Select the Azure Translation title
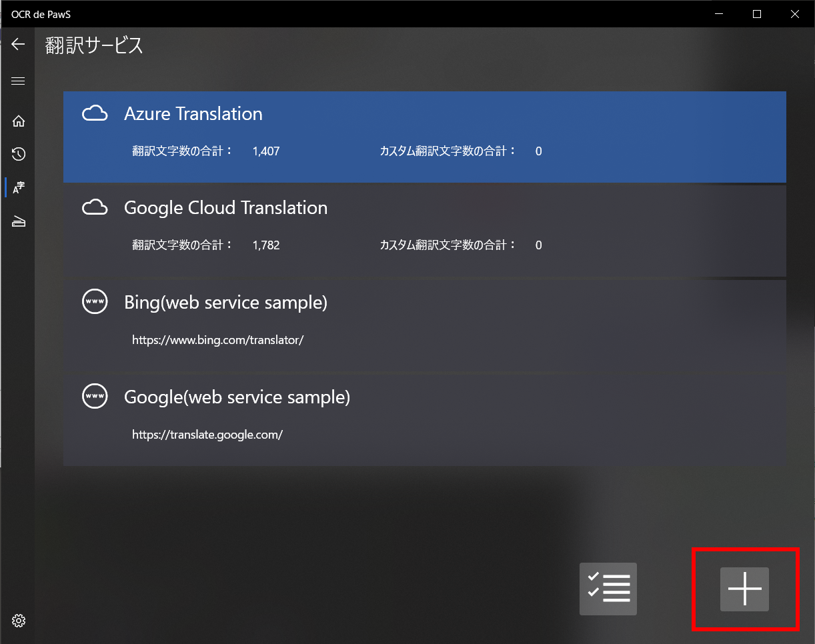The image size is (815, 644). pos(193,114)
